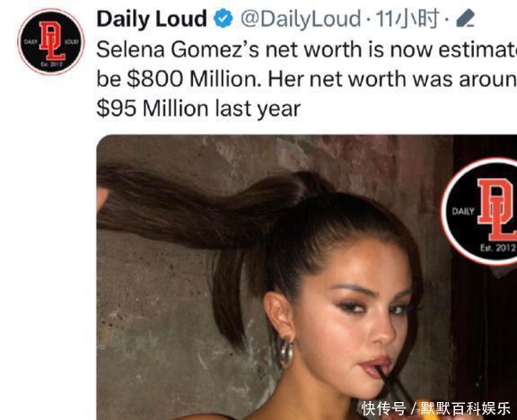Click the DL logo watermark inside the photo
This screenshot has height=420, width=517.
point(479,211)
